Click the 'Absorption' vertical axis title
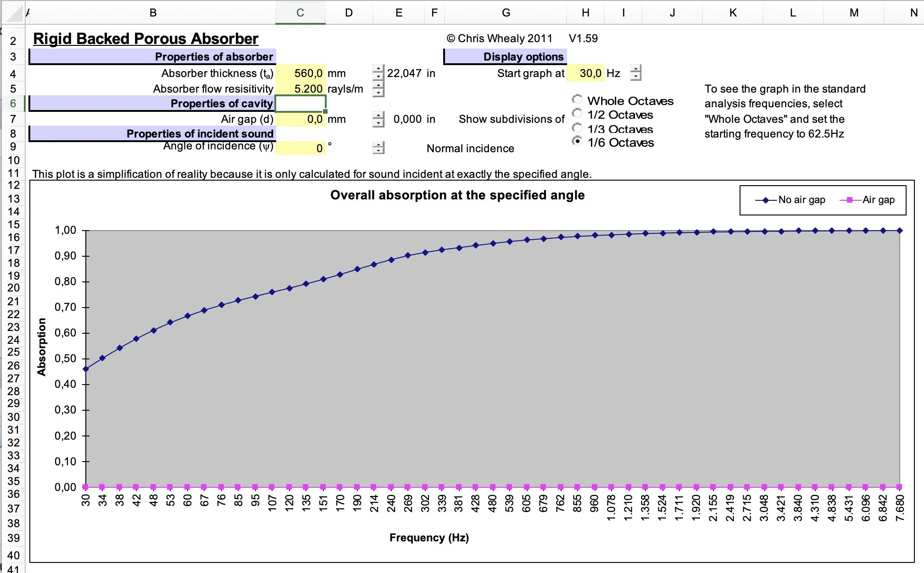Image resolution: width=924 pixels, height=573 pixels. pyautogui.click(x=42, y=347)
